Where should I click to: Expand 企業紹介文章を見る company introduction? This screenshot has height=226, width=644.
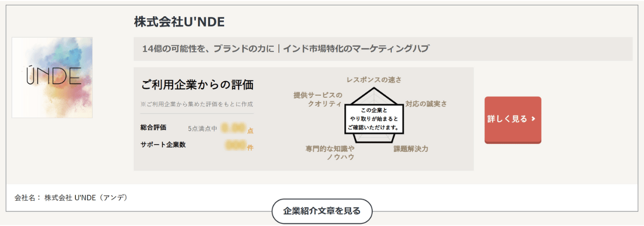point(321,211)
